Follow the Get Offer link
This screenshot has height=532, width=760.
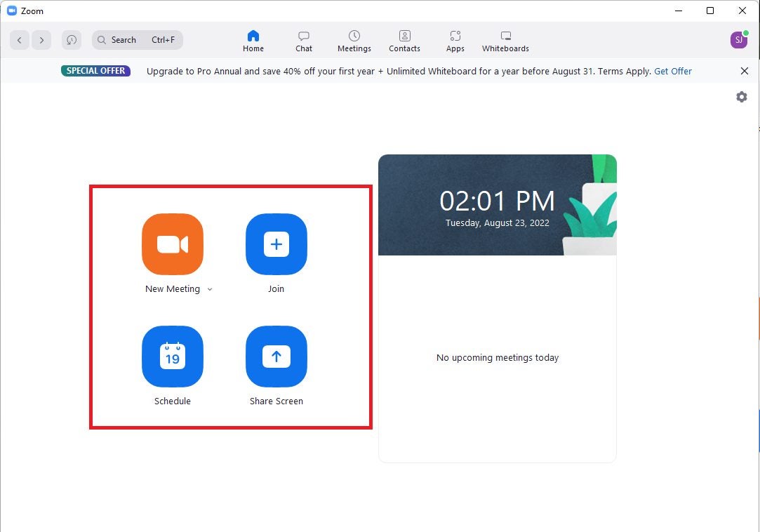673,72
